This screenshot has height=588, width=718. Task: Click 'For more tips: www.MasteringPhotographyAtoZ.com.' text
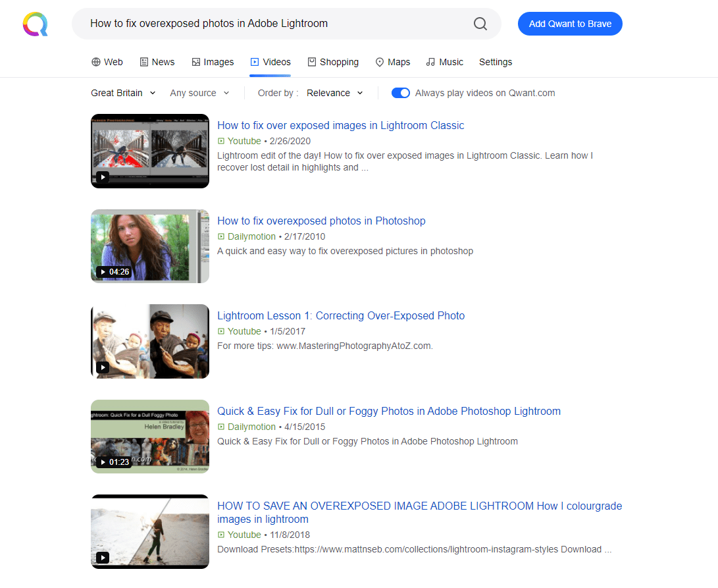click(325, 346)
